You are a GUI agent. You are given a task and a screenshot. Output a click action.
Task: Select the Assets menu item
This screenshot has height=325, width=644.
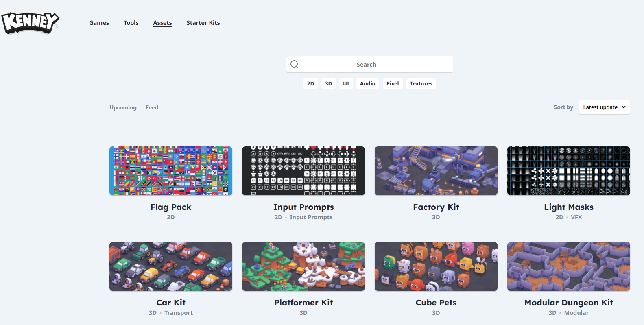pyautogui.click(x=162, y=23)
